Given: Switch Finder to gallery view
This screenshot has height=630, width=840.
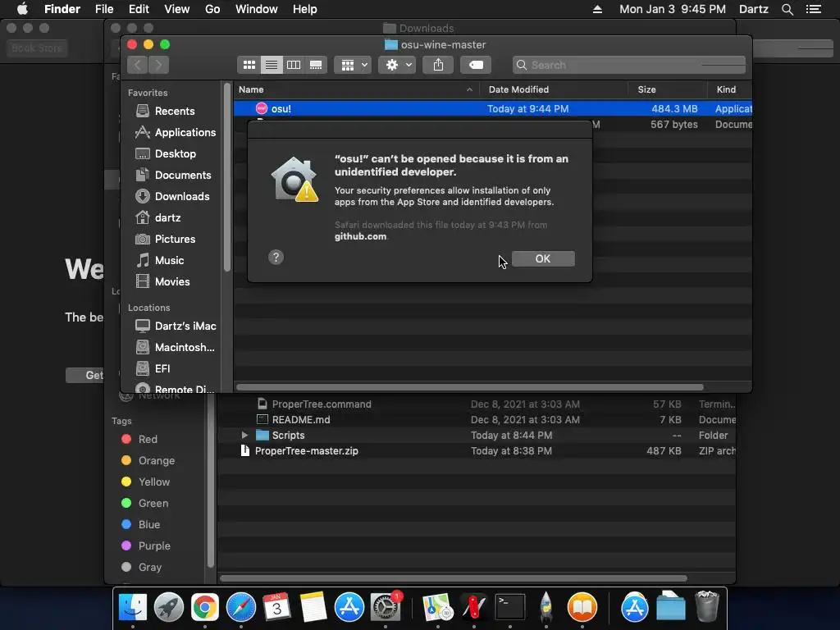Looking at the screenshot, I should (316, 65).
